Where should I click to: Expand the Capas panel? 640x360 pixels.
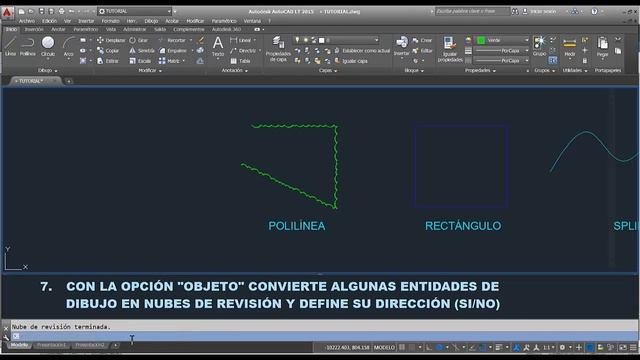(327, 71)
